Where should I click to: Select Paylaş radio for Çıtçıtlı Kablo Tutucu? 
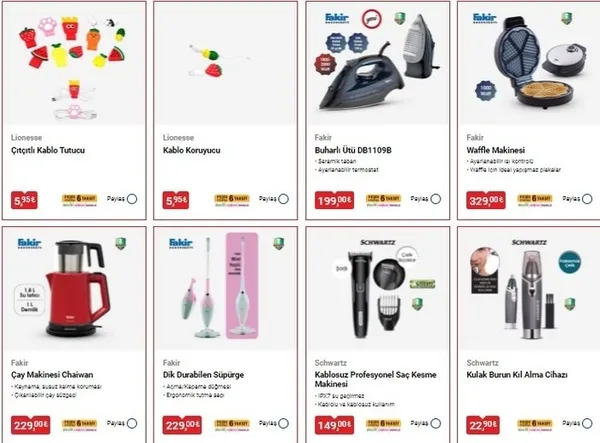tap(132, 199)
